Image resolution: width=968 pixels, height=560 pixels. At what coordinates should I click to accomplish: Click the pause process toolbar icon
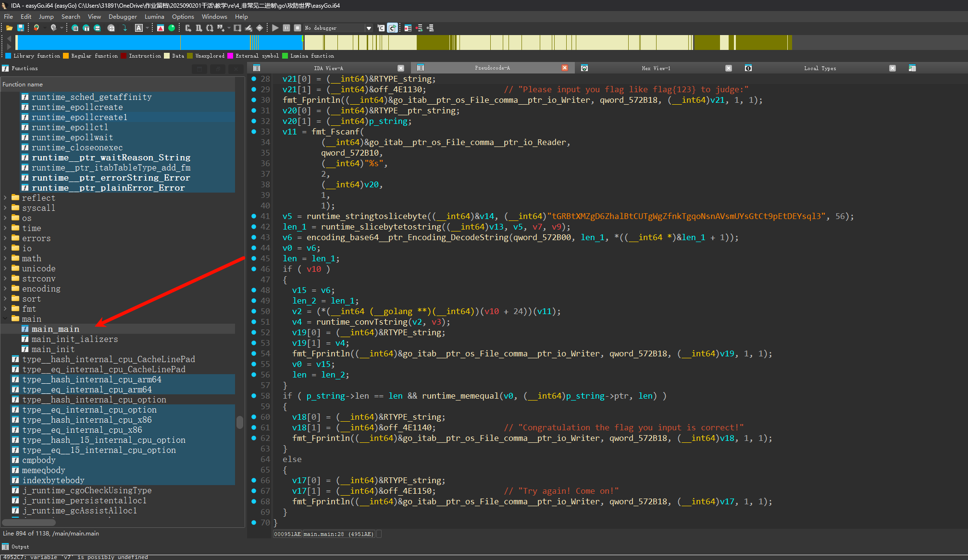(286, 28)
